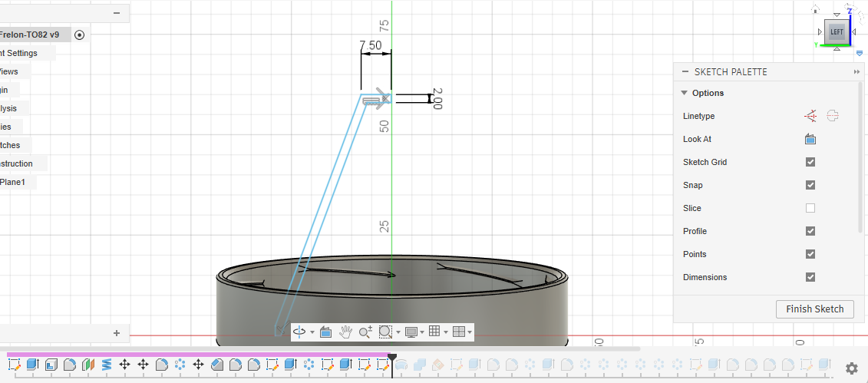Click the Look At icon in Sketch Palette
Screen dimensions: 868x383
click(810, 139)
